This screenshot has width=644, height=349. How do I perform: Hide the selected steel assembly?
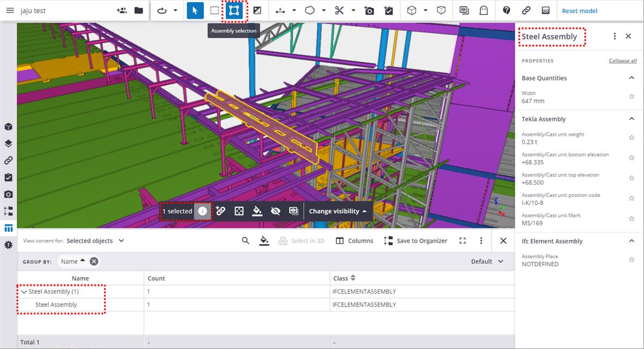click(x=275, y=211)
